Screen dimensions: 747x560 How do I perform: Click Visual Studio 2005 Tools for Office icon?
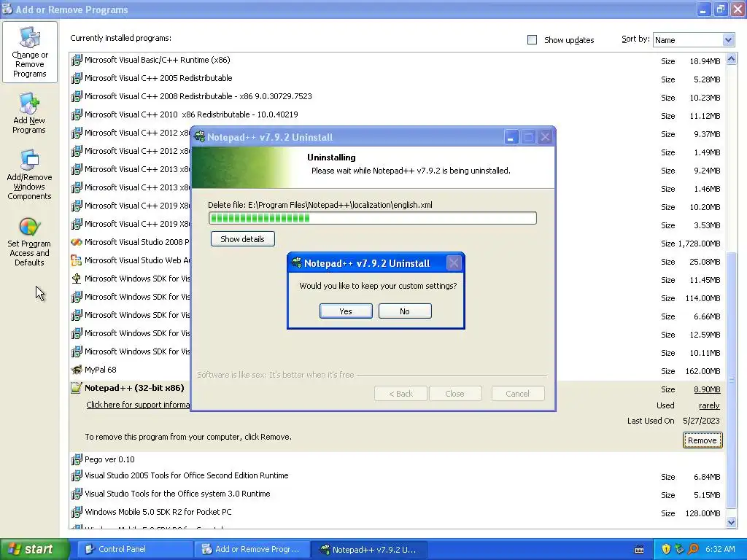(76, 475)
